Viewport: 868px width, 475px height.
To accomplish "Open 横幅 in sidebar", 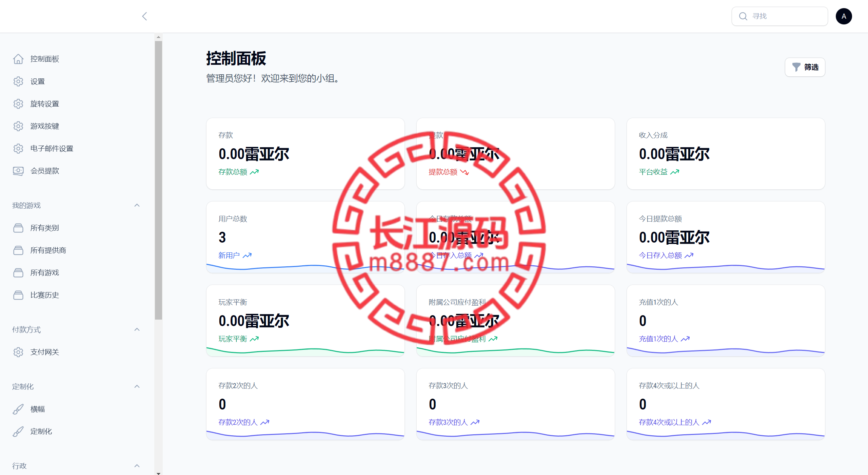I will (x=38, y=409).
